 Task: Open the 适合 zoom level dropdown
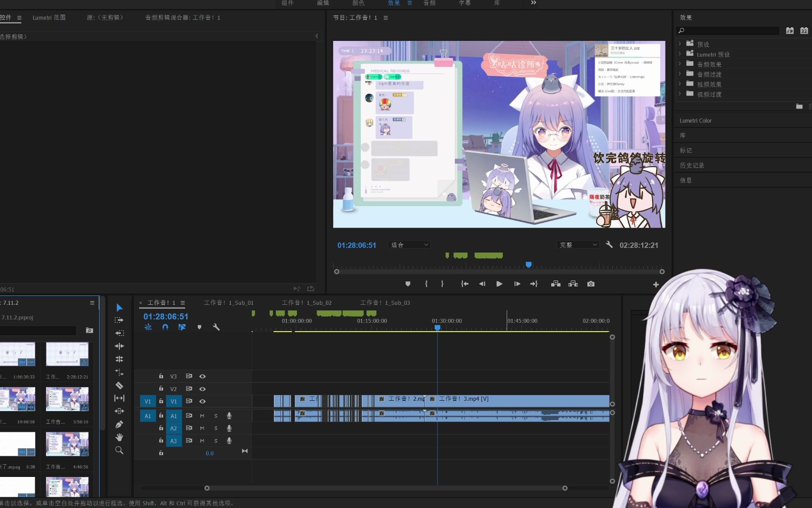409,245
